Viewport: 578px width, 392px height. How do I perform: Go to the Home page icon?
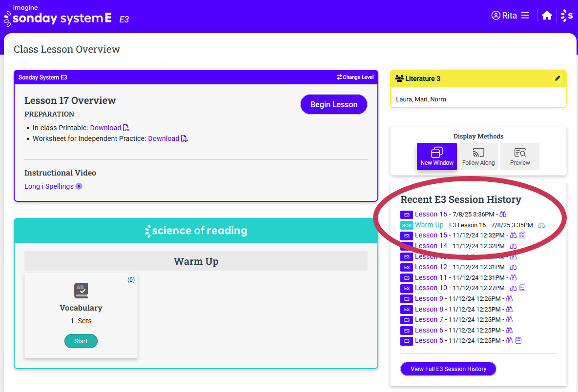[547, 16]
